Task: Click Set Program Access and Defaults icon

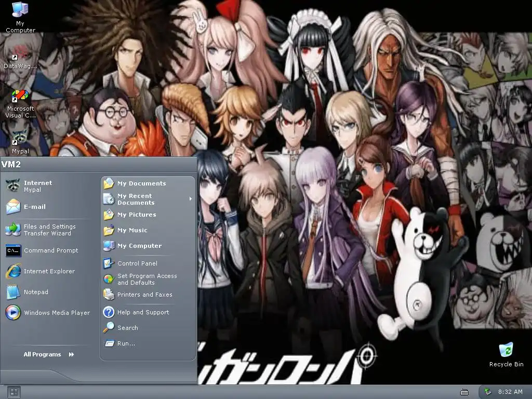Action: pyautogui.click(x=109, y=279)
